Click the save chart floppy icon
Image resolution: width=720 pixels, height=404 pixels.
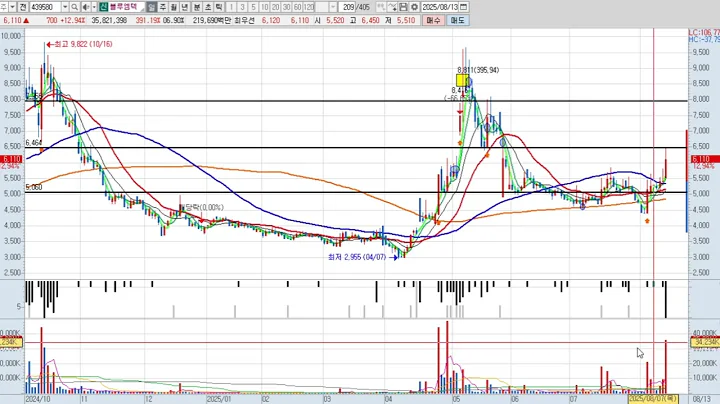[x=403, y=7]
